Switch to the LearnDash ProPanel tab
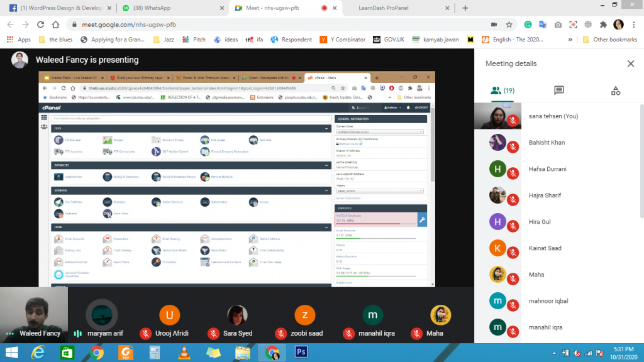Screen dimensions: 644x362 [x=397, y=8]
